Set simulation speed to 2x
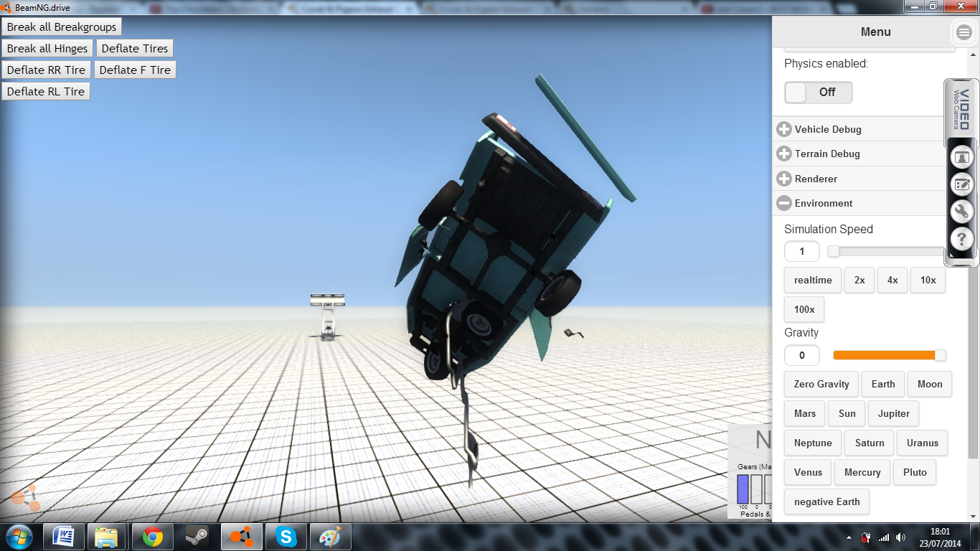The image size is (980, 551). 859,280
